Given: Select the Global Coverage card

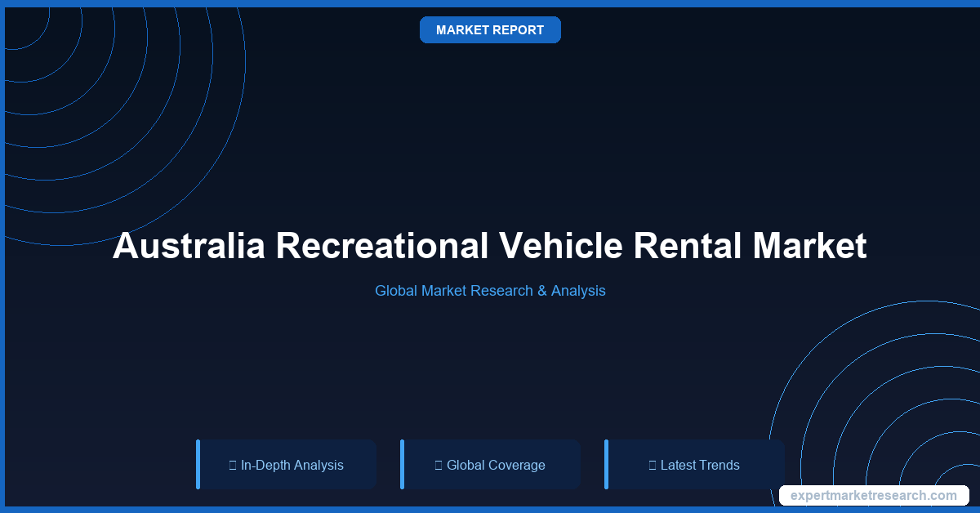Looking at the screenshot, I should (491, 464).
